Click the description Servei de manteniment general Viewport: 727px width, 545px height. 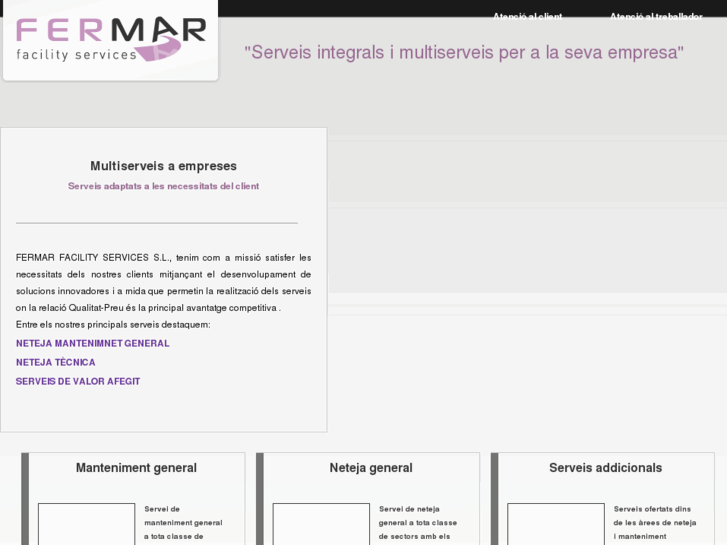click(184, 523)
